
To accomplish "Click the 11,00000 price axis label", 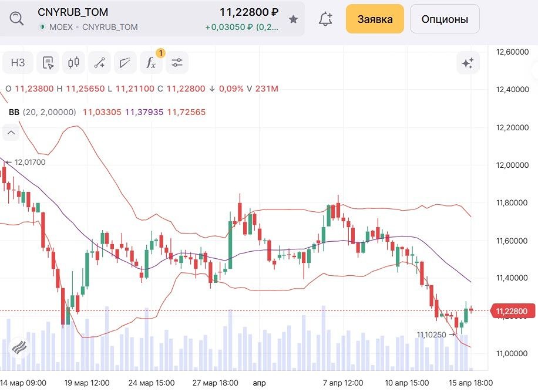I will tap(512, 353).
